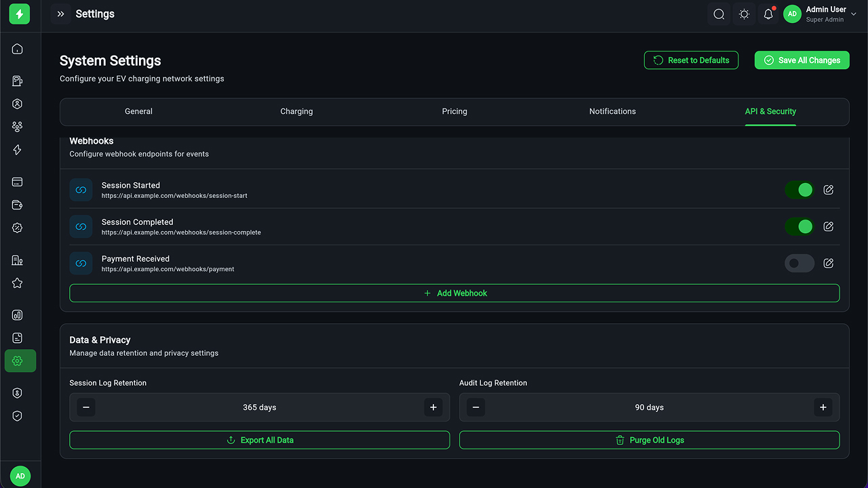Open notifications bell

tap(768, 14)
